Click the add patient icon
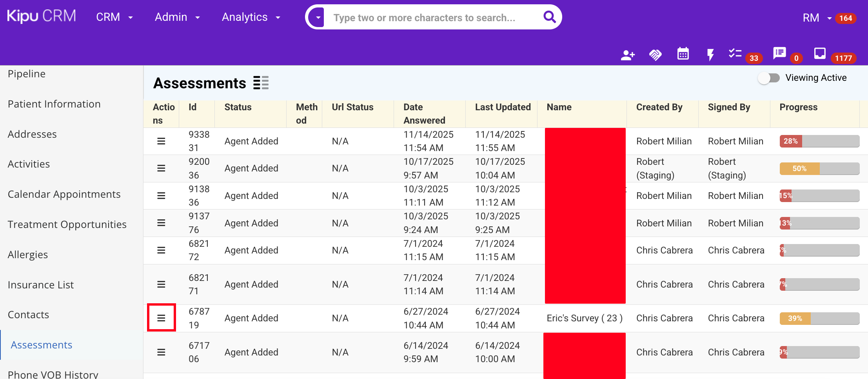The image size is (868, 379). click(x=628, y=55)
